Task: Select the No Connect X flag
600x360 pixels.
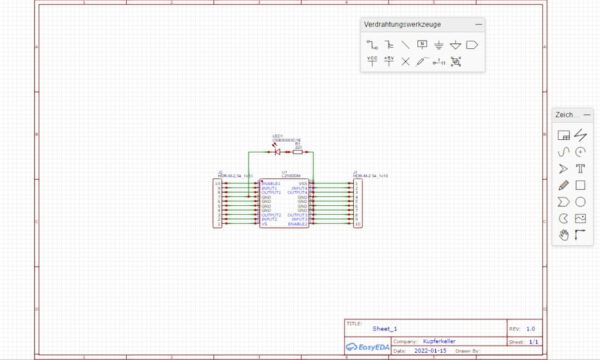Action: [x=405, y=62]
